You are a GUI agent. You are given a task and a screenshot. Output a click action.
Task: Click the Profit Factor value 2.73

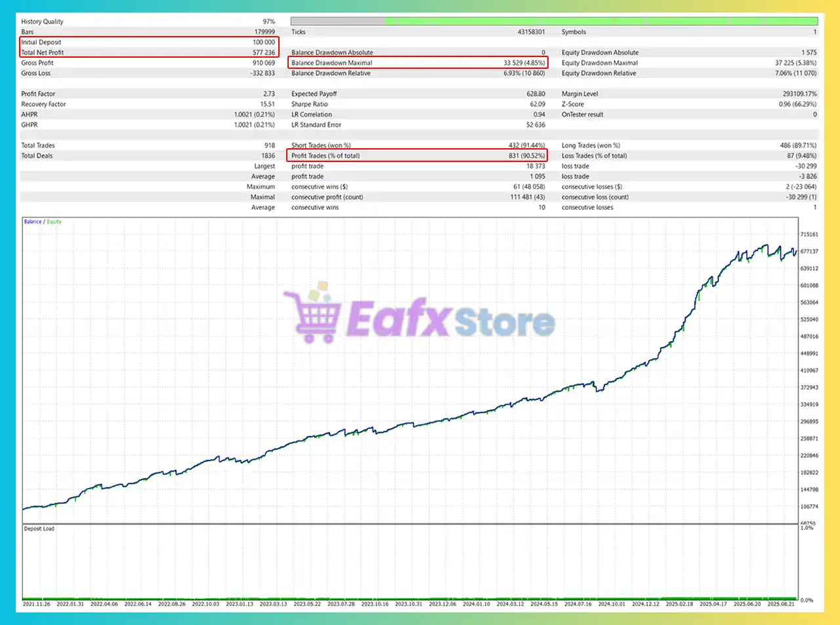[x=269, y=94]
